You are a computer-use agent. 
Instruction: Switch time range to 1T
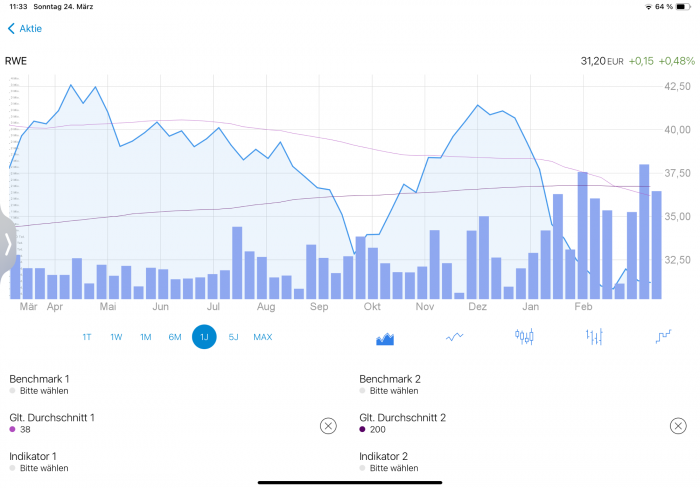coord(87,337)
